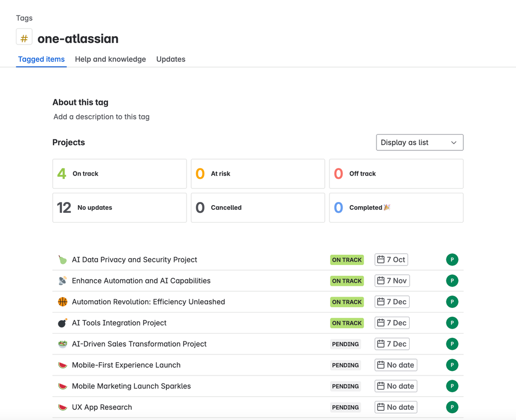
Task: Click owner avatar P on AI-Driven Sales row
Action: click(x=452, y=344)
